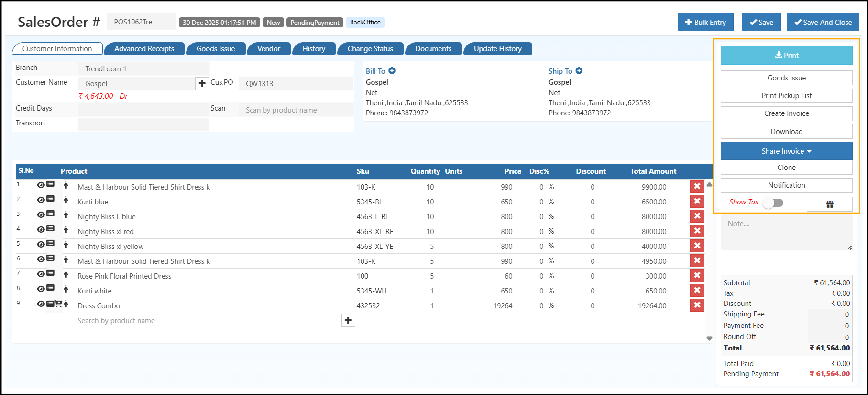
Task: Click the person icon beside Rose Pink Floral Printed Dress
Action: coord(66,274)
